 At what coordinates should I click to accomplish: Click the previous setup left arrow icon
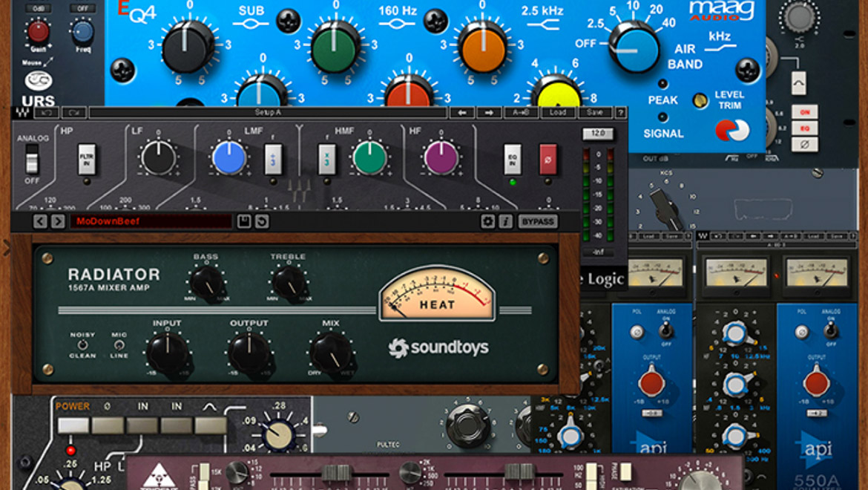463,113
